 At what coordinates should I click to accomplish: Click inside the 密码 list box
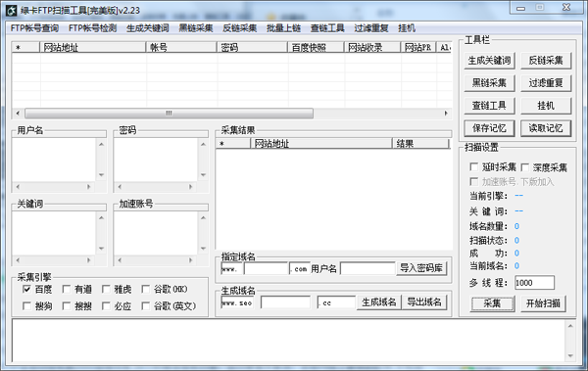point(156,160)
